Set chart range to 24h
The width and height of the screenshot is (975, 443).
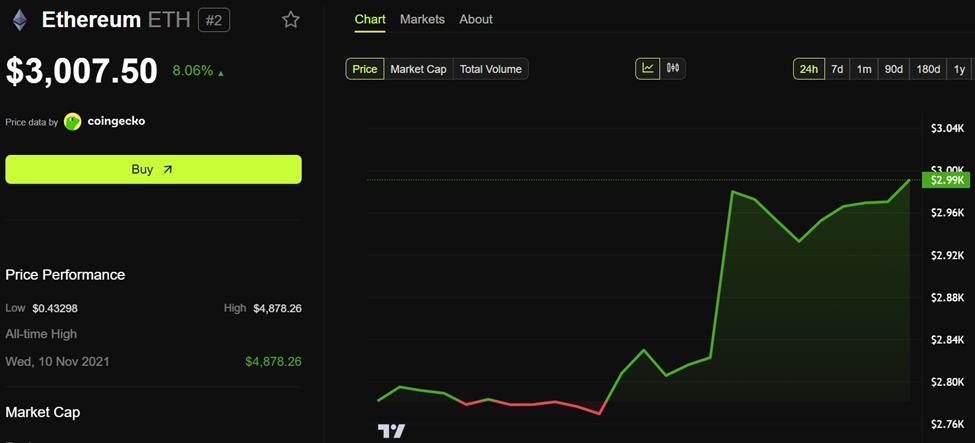(808, 69)
